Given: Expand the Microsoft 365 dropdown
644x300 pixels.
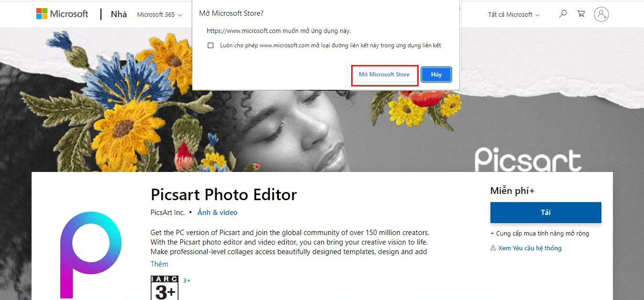Looking at the screenshot, I should point(159,14).
